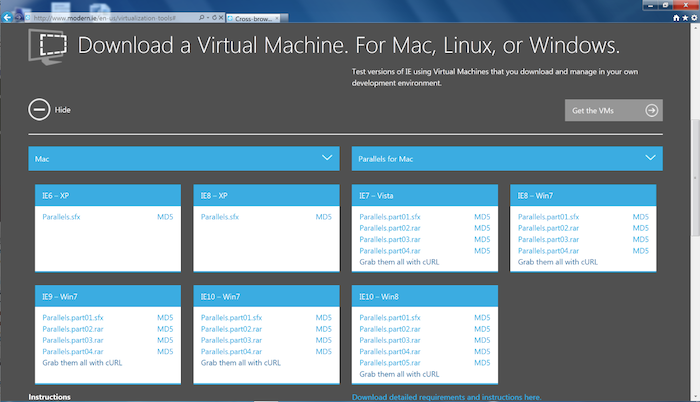The width and height of the screenshot is (700, 402).
Task: Open browser tools gear icon
Action: tap(694, 18)
